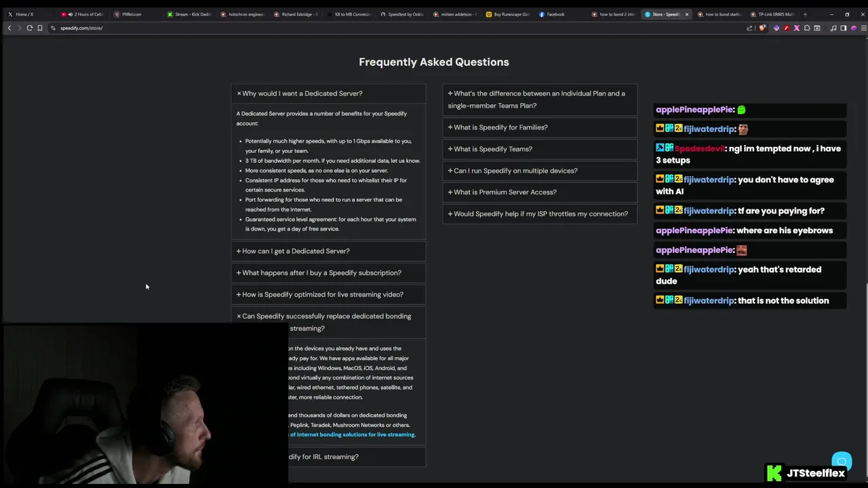This screenshot has height=488, width=868.
Task: Click the Frequently Asked Questions heading
Action: pyautogui.click(x=434, y=62)
